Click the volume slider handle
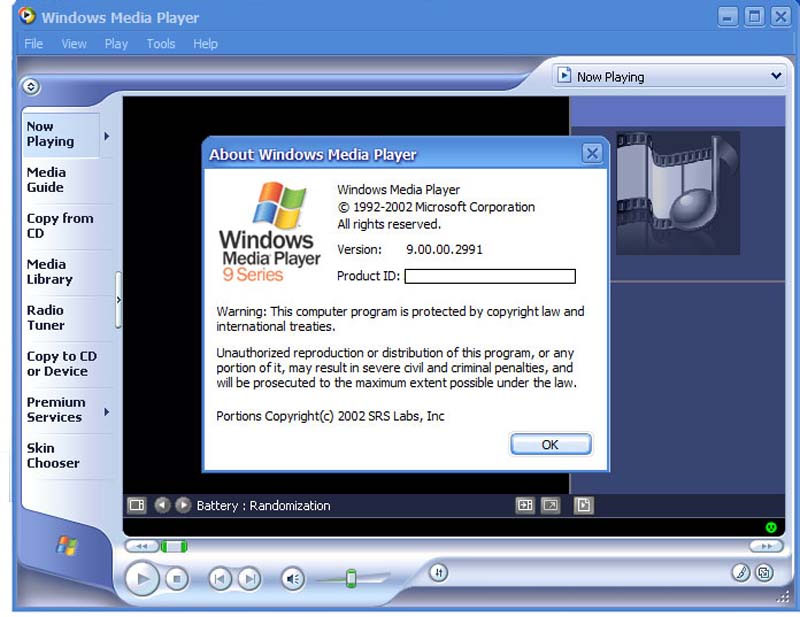 351,578
